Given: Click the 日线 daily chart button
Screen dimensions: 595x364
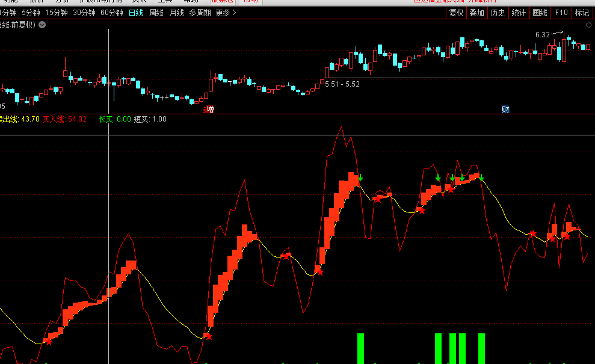Looking at the screenshot, I should click(x=136, y=13).
